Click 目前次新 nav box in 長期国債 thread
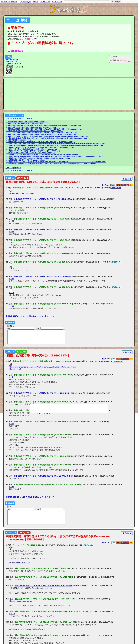Viewport: 138px width, 644px height. click(127, 179)
